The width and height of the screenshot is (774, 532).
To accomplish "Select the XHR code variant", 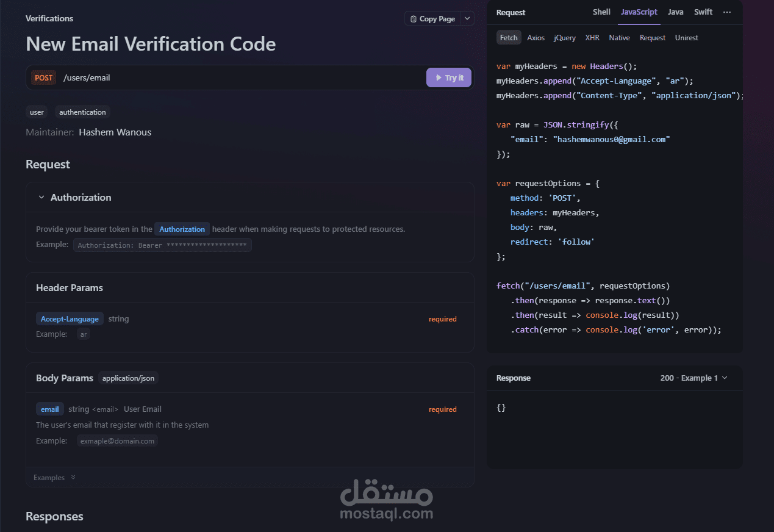I will pyautogui.click(x=592, y=37).
